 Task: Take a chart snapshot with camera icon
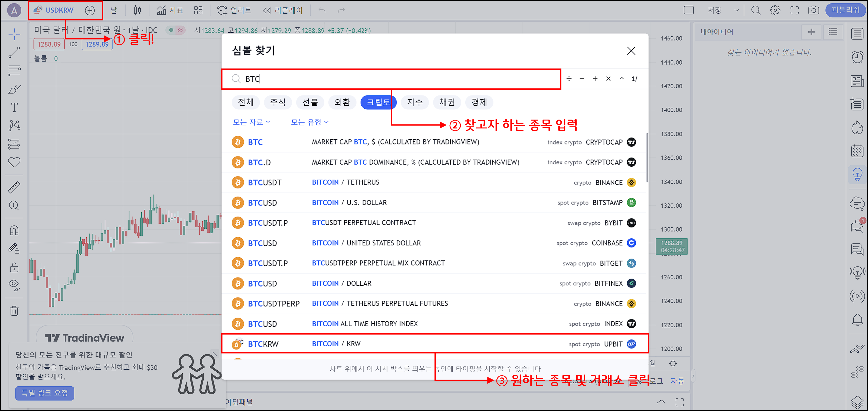click(x=814, y=10)
